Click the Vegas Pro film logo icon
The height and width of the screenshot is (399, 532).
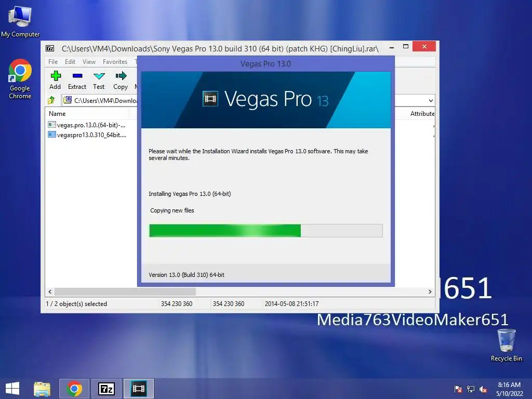210,99
